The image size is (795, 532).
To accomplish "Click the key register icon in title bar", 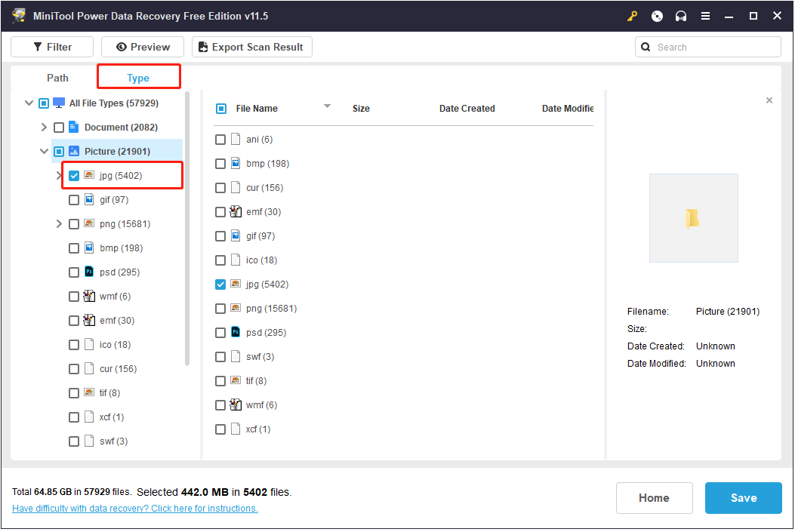I will (x=632, y=17).
